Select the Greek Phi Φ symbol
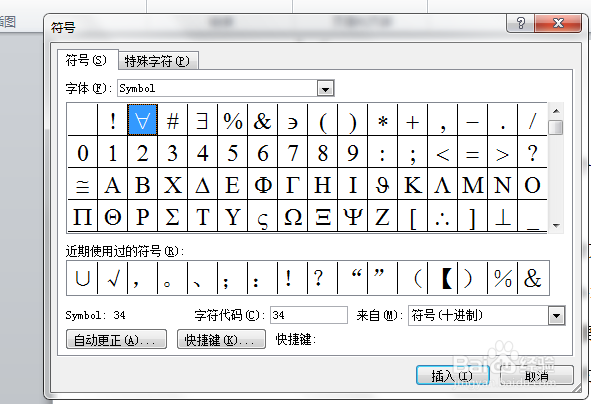Screen dimensions: 591x404 (x=262, y=184)
